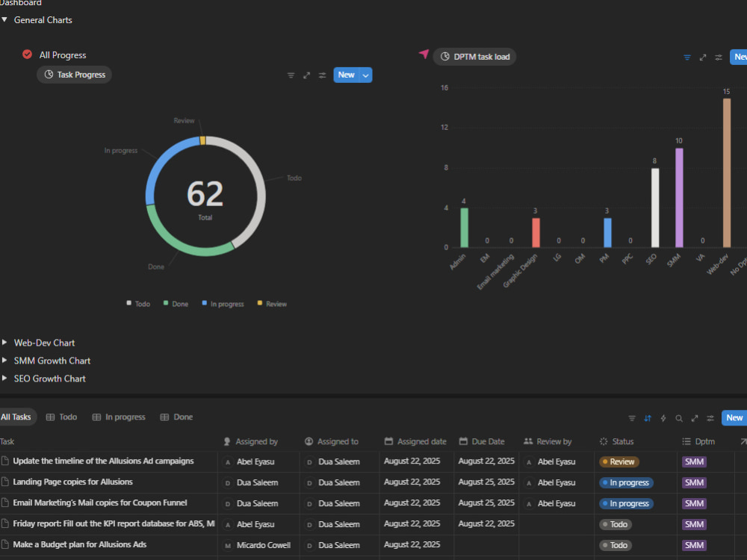Click New button in tasks table toolbar
Image resolution: width=747 pixels, height=560 pixels.
click(734, 417)
